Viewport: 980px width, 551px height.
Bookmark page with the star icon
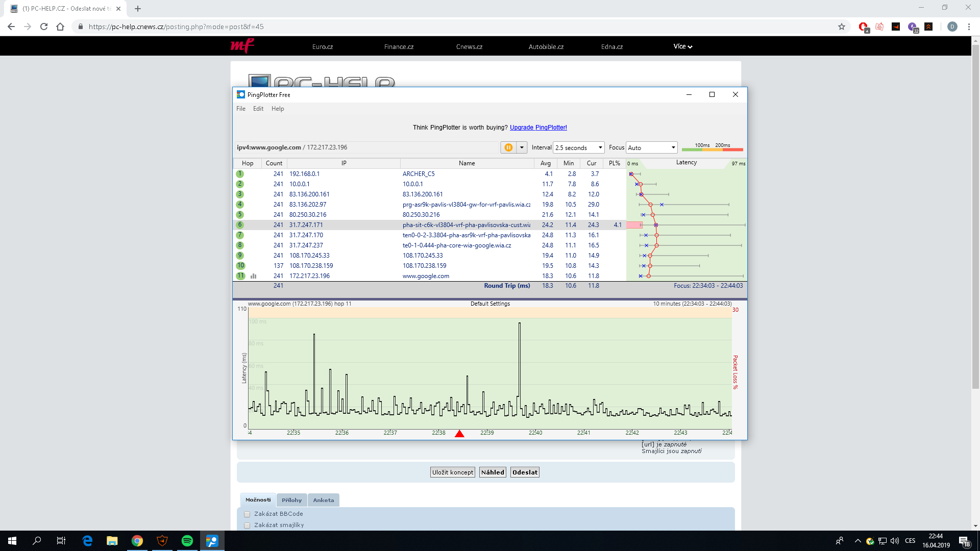pyautogui.click(x=842, y=27)
